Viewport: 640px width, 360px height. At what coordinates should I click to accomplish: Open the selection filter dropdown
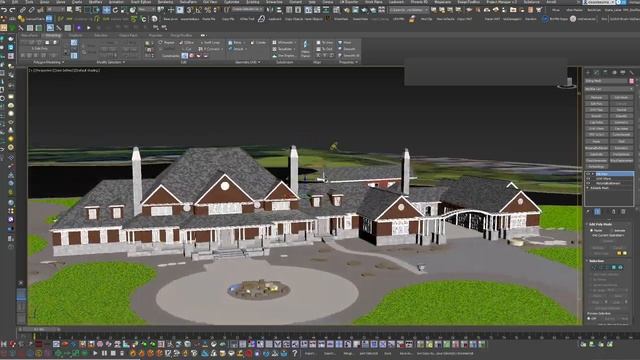(x=55, y=9)
